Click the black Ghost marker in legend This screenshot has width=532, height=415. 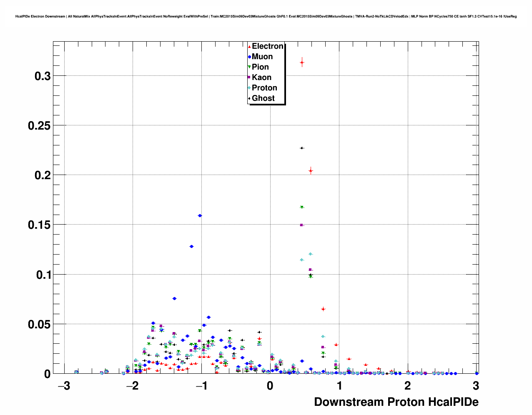click(249, 98)
